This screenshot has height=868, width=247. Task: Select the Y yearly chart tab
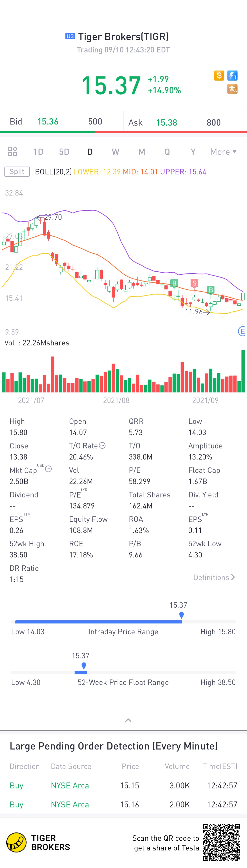pos(193,152)
